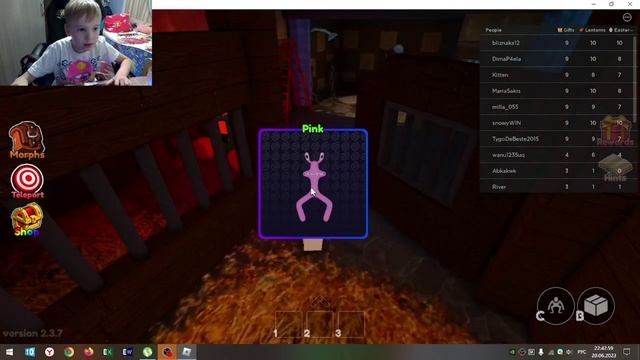Open the taskbar clock and date

pos(604,351)
